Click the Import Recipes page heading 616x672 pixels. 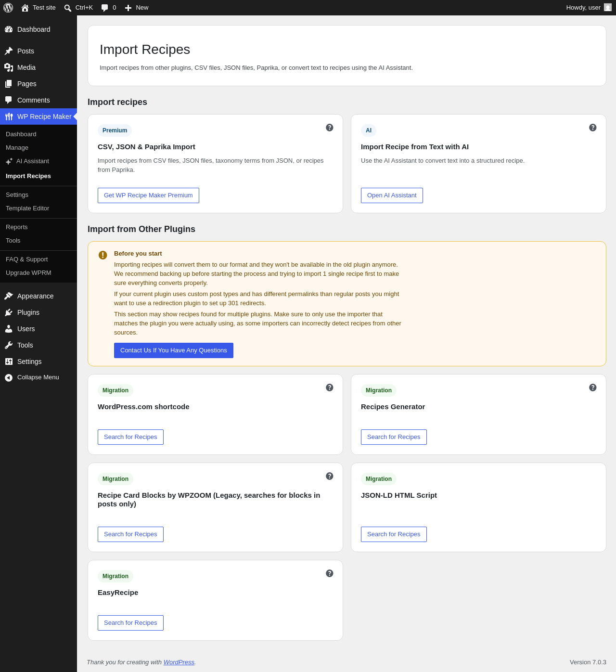pos(145,50)
